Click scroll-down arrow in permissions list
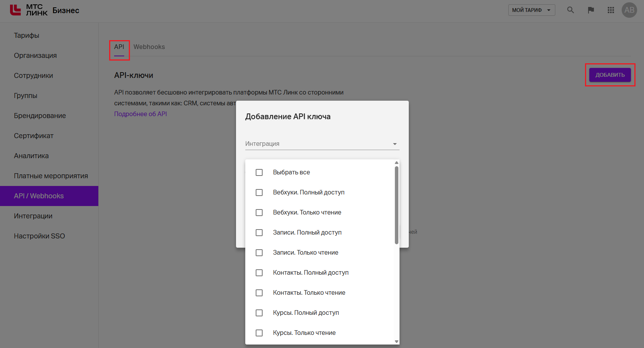Screen dimensions: 644x348 tap(396, 341)
